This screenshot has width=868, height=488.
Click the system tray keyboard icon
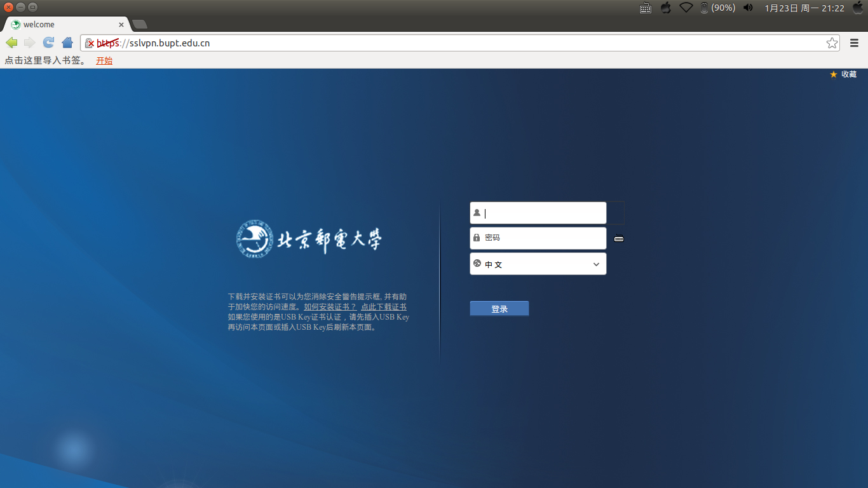(646, 8)
